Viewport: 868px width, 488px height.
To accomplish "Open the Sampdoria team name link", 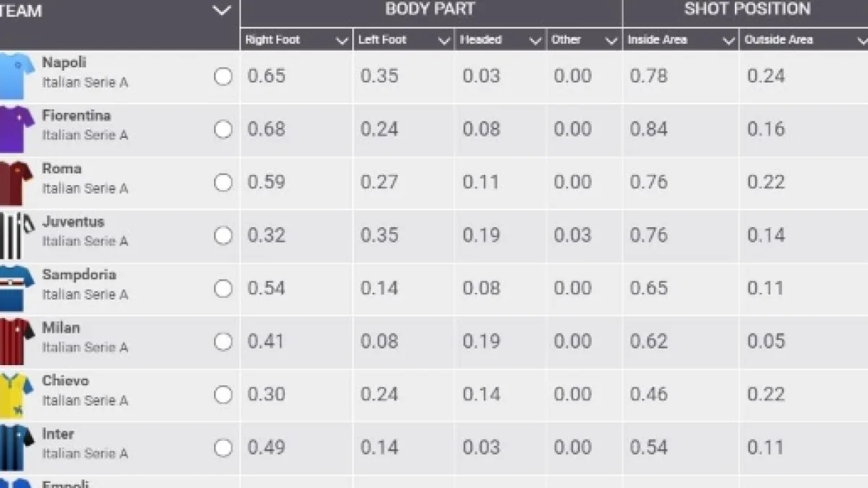I will (79, 275).
